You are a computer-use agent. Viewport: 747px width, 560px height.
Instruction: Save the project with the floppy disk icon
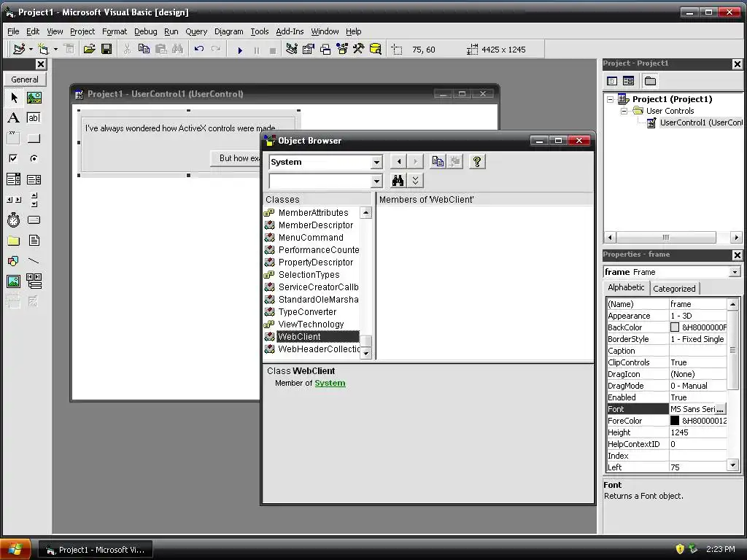[107, 49]
